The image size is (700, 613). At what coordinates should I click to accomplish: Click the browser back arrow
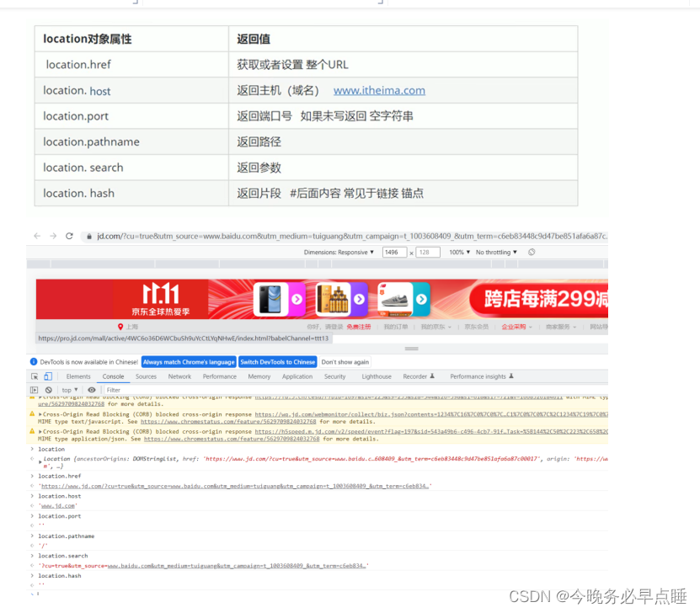37,236
